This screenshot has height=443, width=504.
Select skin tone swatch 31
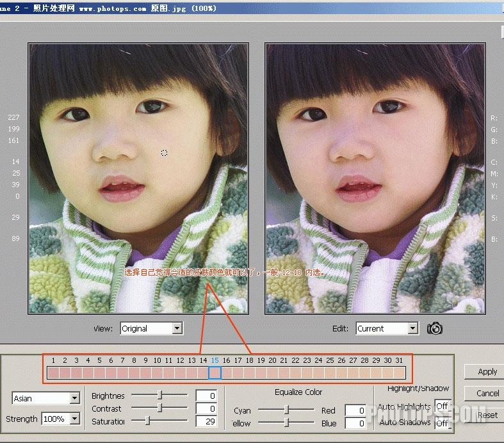point(400,373)
